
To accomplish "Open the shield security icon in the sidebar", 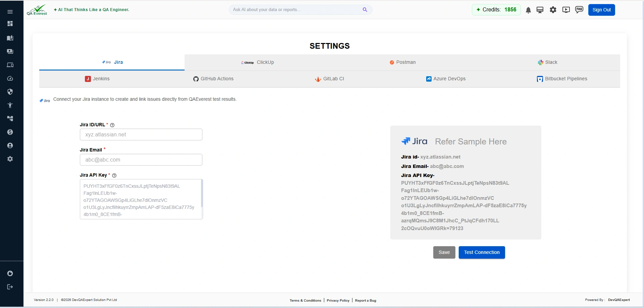I will (10, 92).
